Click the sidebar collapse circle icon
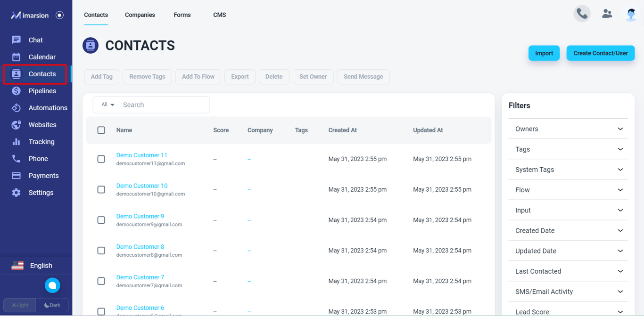The width and height of the screenshot is (644, 316). tap(59, 15)
